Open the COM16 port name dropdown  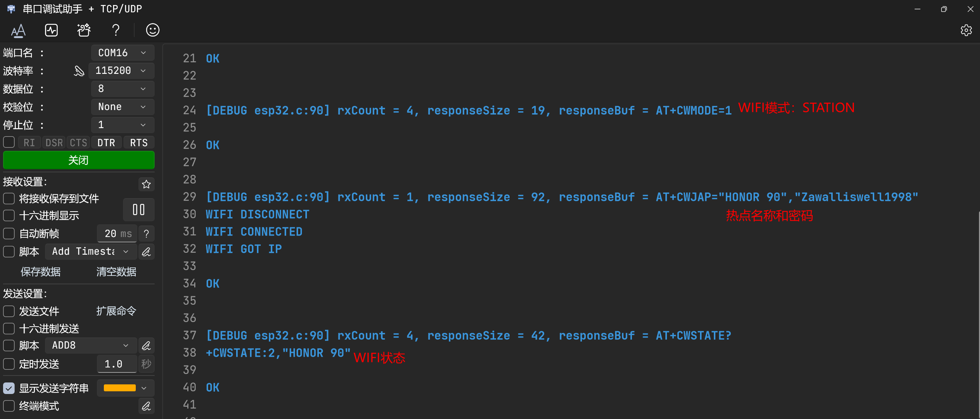coord(123,53)
